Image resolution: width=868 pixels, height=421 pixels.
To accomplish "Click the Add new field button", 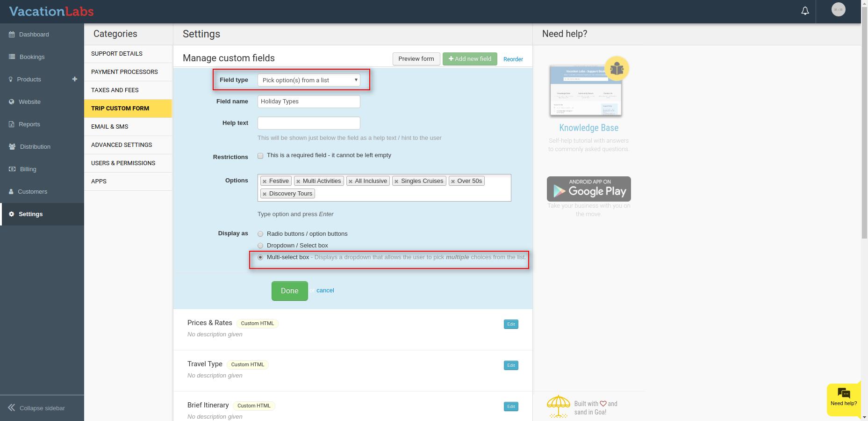I will pos(469,59).
